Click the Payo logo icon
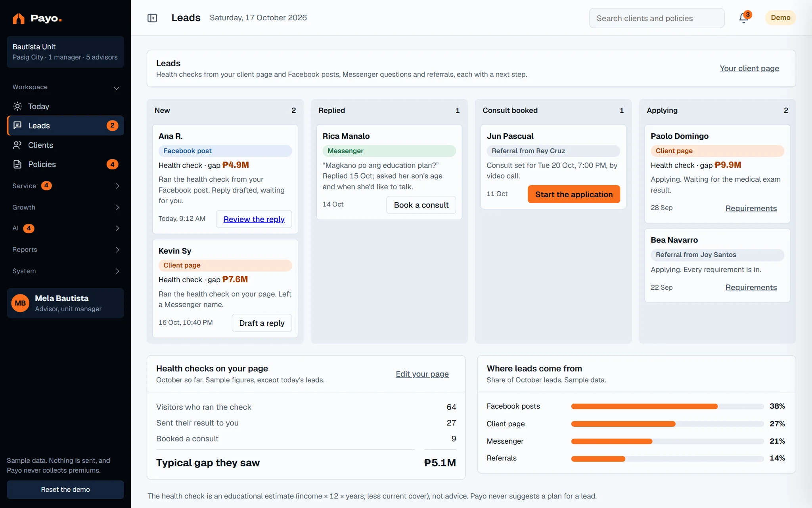This screenshot has height=508, width=812. (18, 18)
